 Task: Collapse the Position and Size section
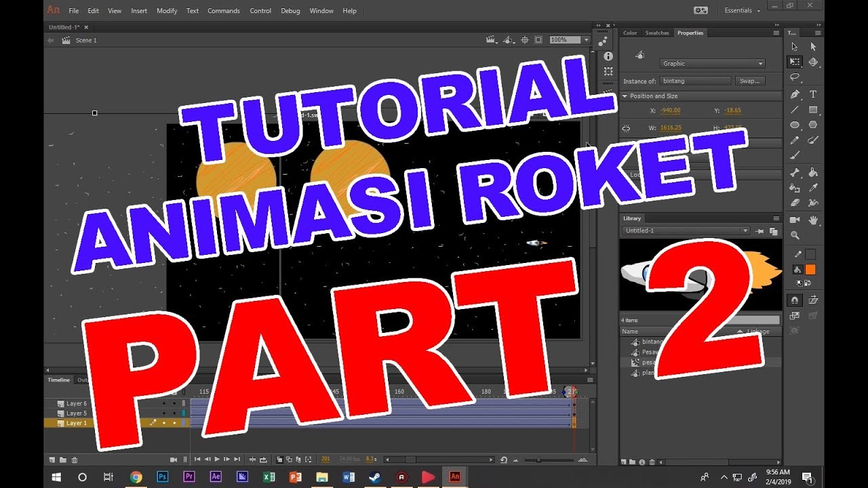click(x=625, y=96)
